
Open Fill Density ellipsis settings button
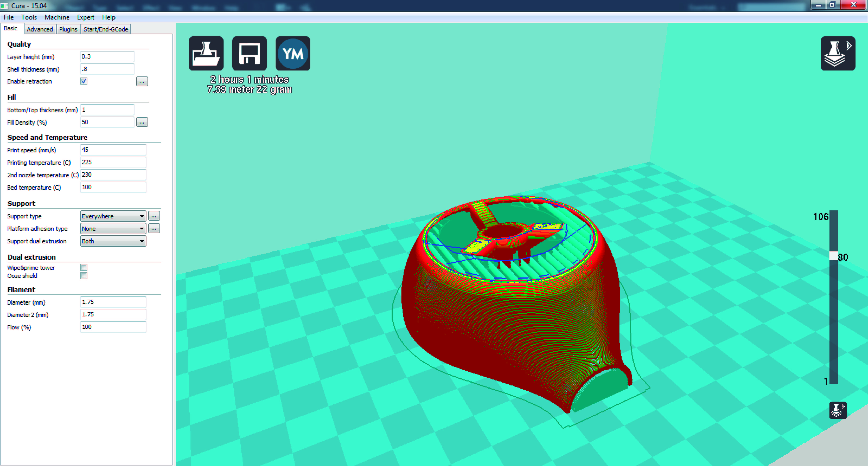click(142, 122)
